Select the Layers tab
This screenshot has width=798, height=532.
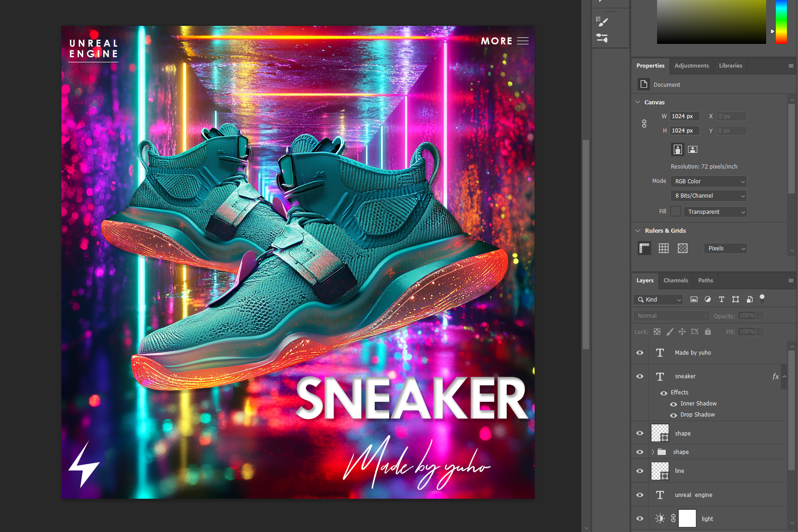click(x=645, y=280)
